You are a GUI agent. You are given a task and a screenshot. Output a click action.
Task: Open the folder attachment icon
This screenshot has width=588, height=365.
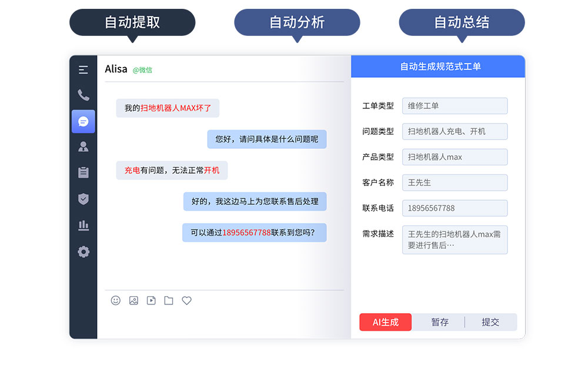(169, 301)
